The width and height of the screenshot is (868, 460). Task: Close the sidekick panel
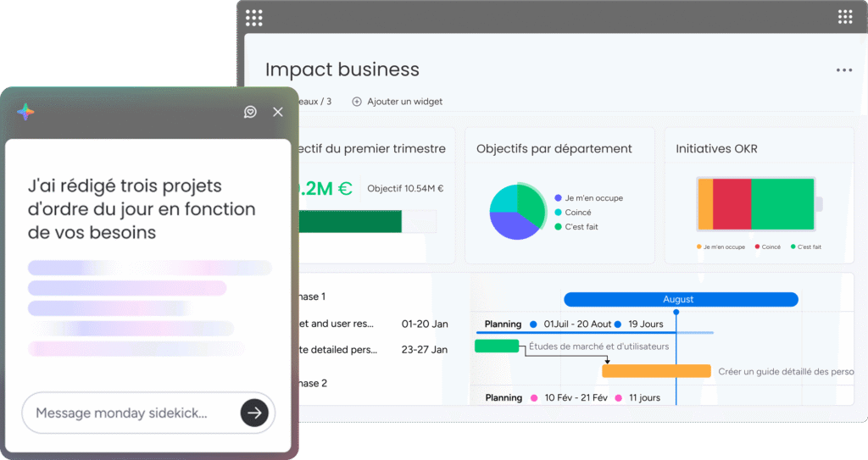[x=278, y=112]
